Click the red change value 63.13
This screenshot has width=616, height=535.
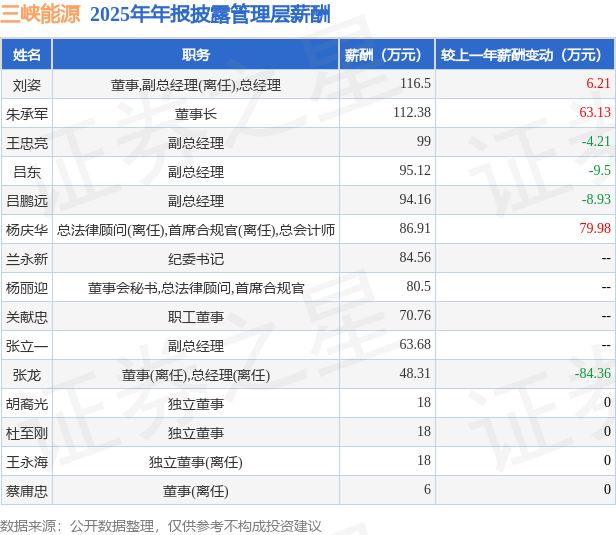click(595, 112)
